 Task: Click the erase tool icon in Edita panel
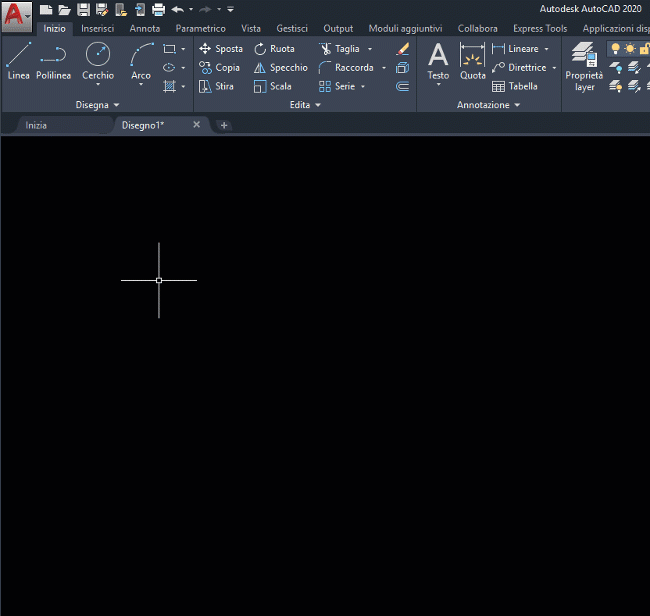pos(403,49)
